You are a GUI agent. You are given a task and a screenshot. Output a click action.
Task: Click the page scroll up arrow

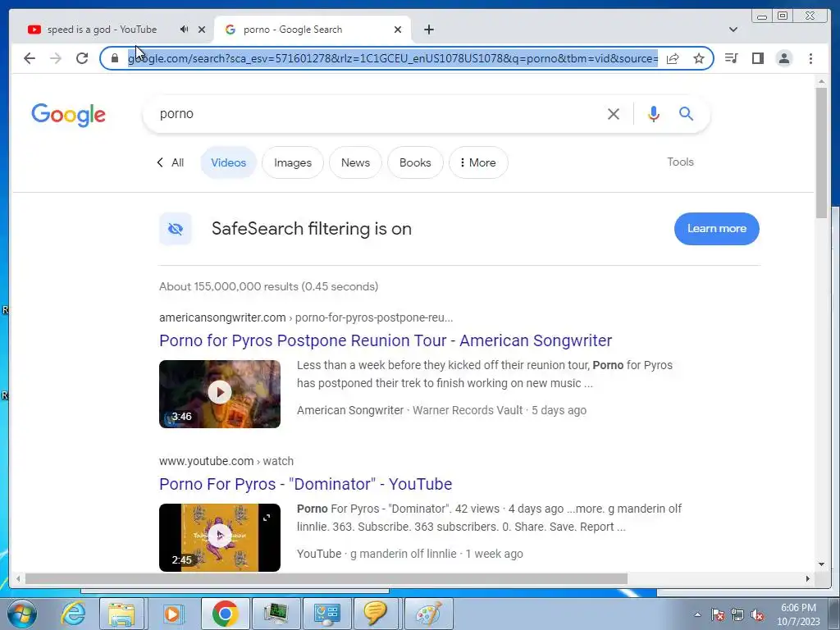tap(821, 81)
